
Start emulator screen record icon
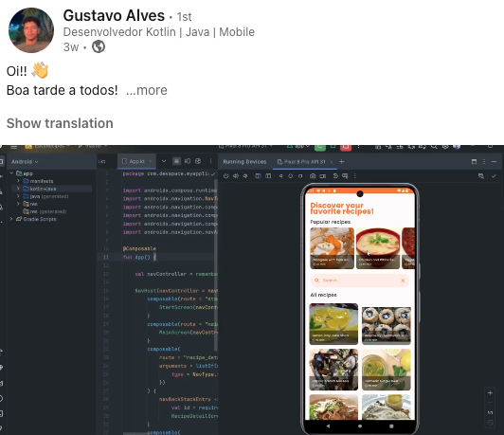(x=323, y=176)
